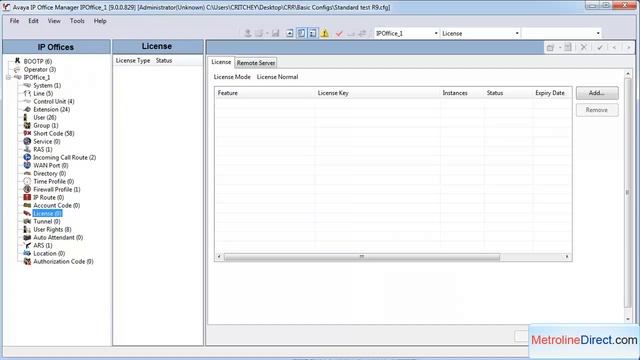
Task: Select User Rights (8) in the tree
Action: coord(52,229)
